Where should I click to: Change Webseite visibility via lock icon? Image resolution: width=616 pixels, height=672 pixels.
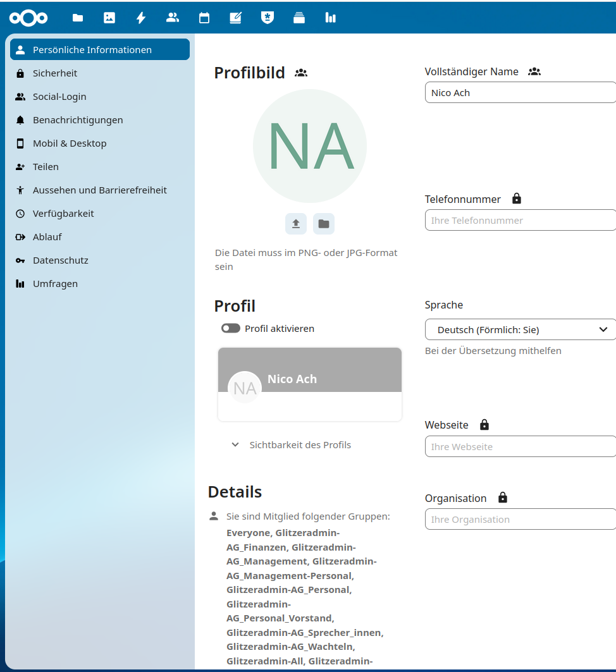tap(484, 425)
